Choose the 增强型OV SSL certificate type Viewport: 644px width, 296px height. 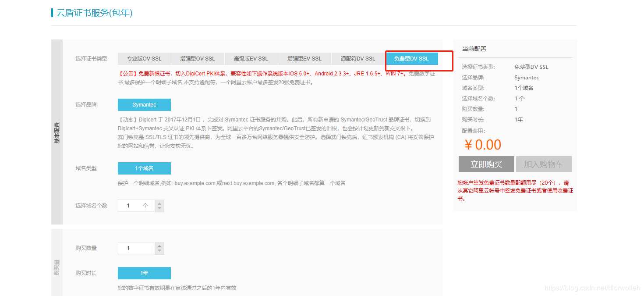(198, 59)
